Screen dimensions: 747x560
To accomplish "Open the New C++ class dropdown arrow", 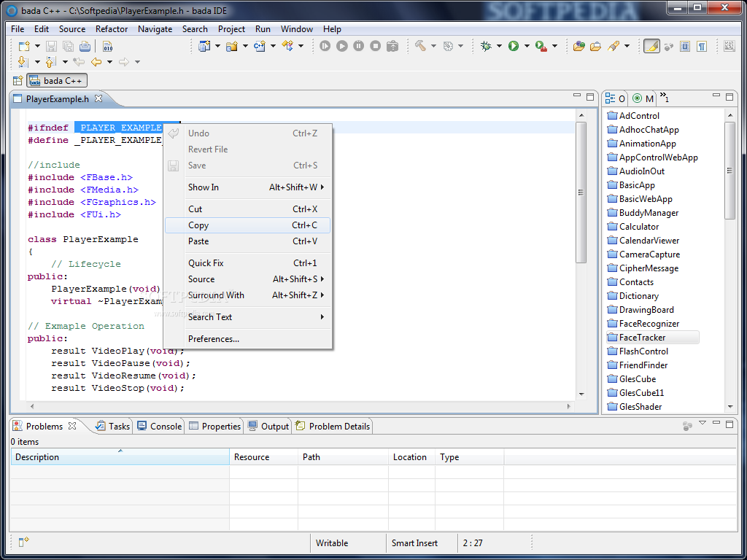I will [x=273, y=46].
